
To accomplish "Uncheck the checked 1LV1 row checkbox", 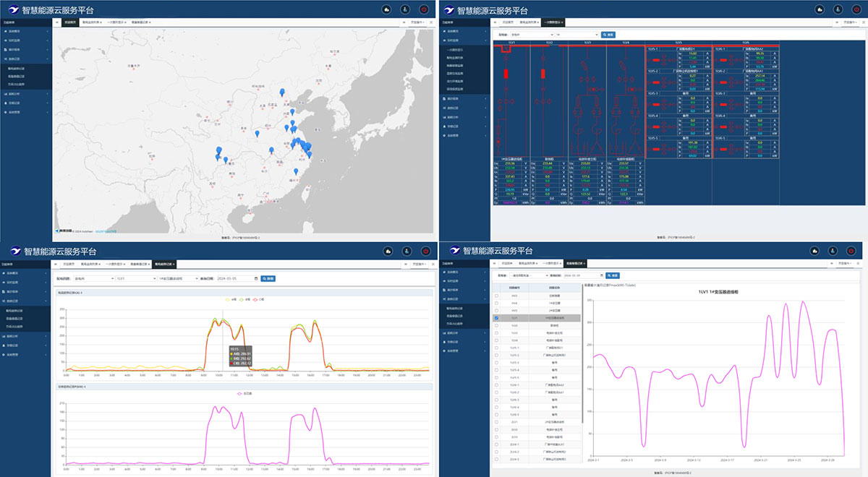I will (496, 318).
